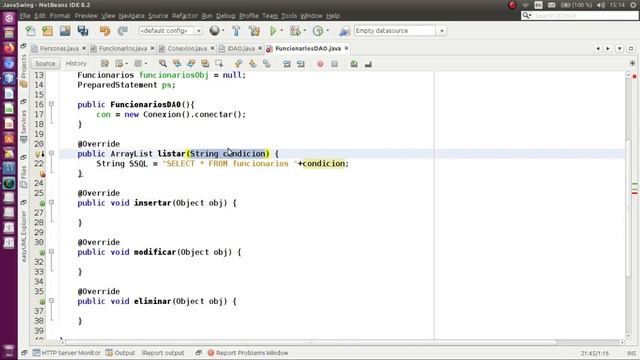The width and height of the screenshot is (640, 360).
Task: Collapse the modificar method fold
Action: (x=51, y=252)
